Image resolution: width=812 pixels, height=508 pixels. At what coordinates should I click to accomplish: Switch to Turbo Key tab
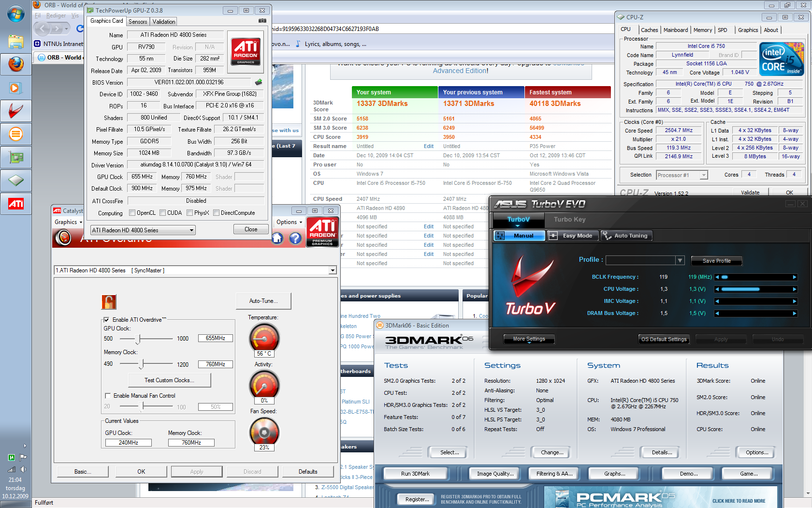click(570, 220)
